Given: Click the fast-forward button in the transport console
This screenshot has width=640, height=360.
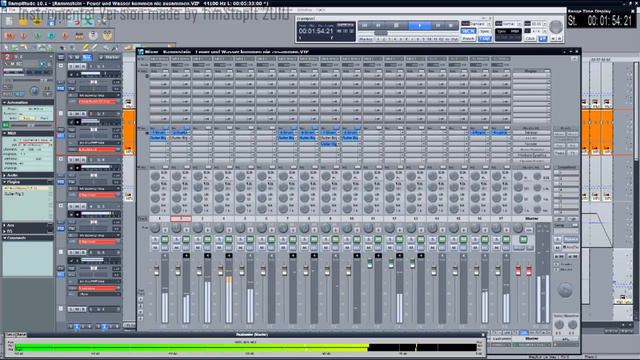Looking at the screenshot, I should pyautogui.click(x=438, y=26).
